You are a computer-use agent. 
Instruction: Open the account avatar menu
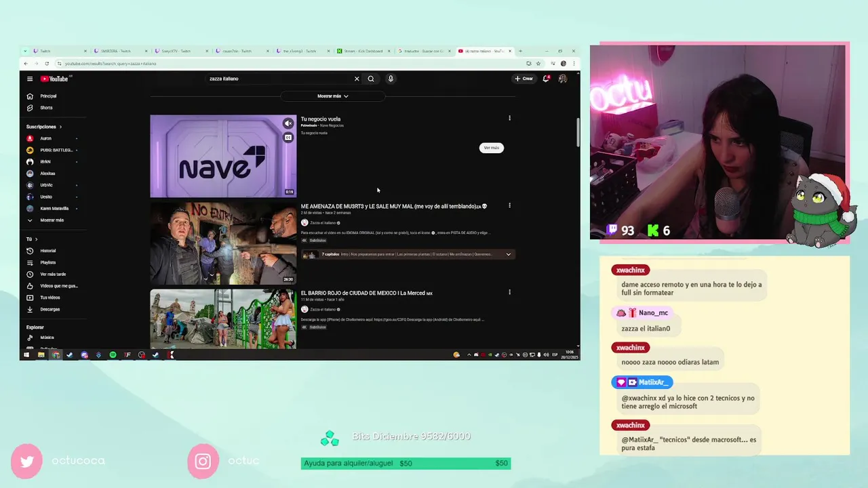(562, 79)
